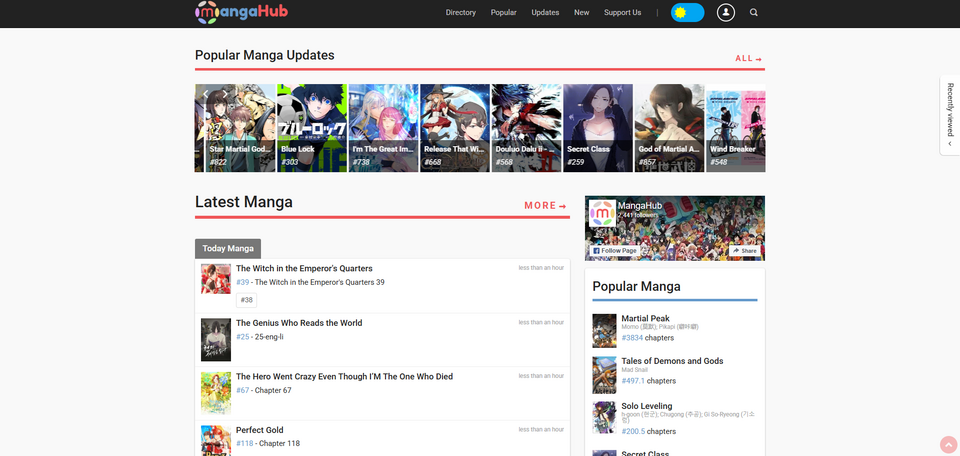Open The Witch in the Emperor's Quarters cover
This screenshot has width=960, height=456.
pos(216,279)
